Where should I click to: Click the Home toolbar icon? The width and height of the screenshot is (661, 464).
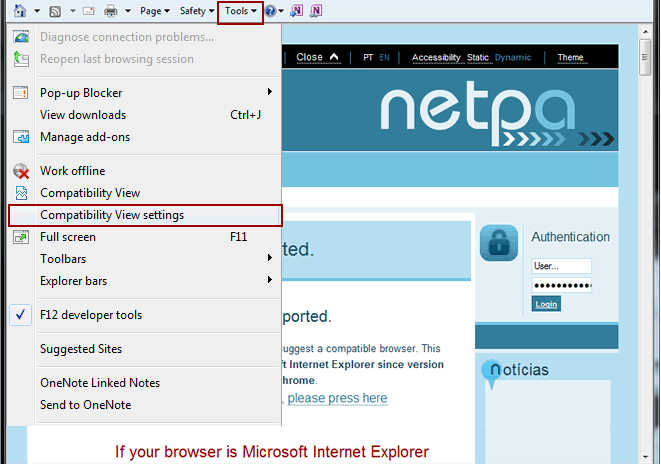pos(20,11)
